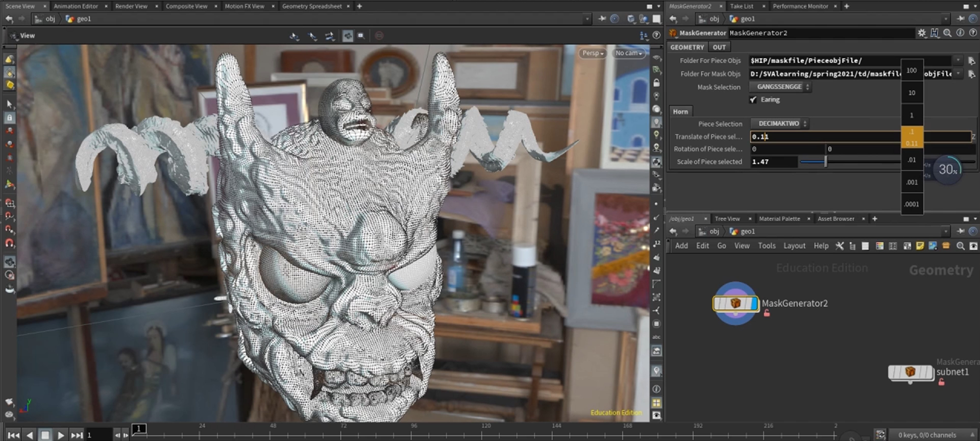This screenshot has width=980, height=441.
Task: Expand the Persp viewport dropdown
Action: click(x=592, y=53)
